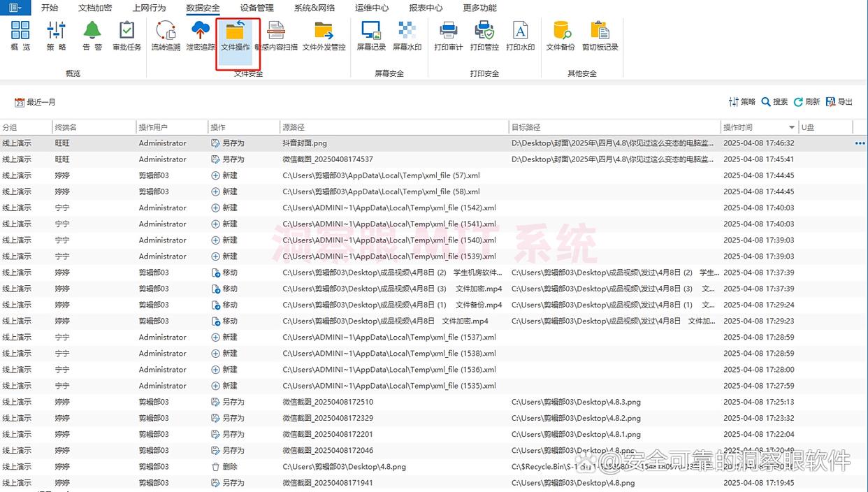Select timestamp 2025-04-08 17:29:24
This screenshot has height=492, width=868.
click(758, 305)
